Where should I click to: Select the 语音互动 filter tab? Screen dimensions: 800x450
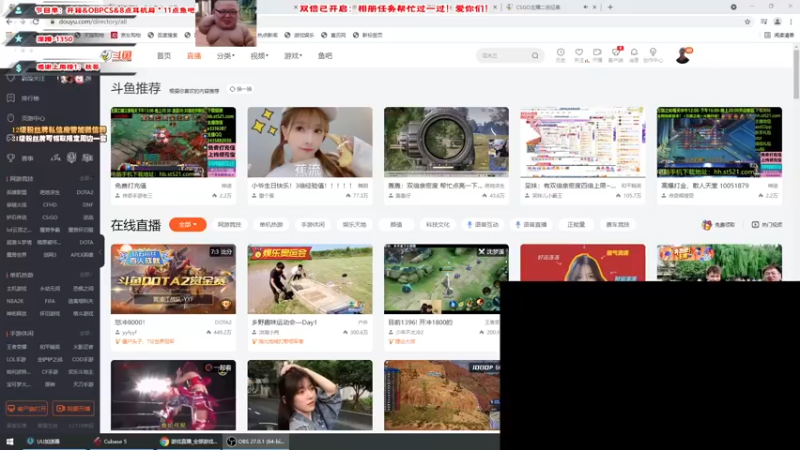[483, 224]
